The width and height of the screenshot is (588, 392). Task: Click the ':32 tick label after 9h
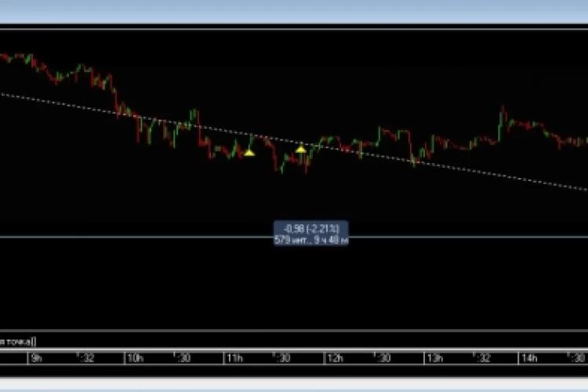pyautogui.click(x=85, y=358)
